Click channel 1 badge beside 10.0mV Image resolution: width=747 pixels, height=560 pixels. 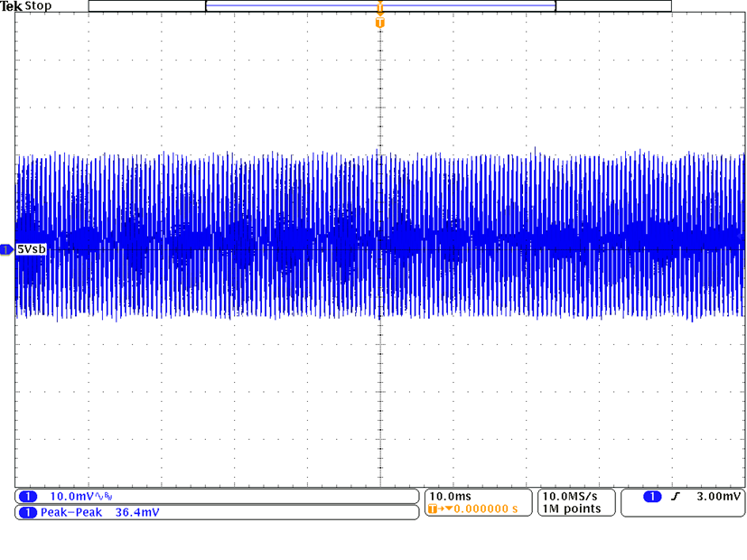pyautogui.click(x=27, y=497)
